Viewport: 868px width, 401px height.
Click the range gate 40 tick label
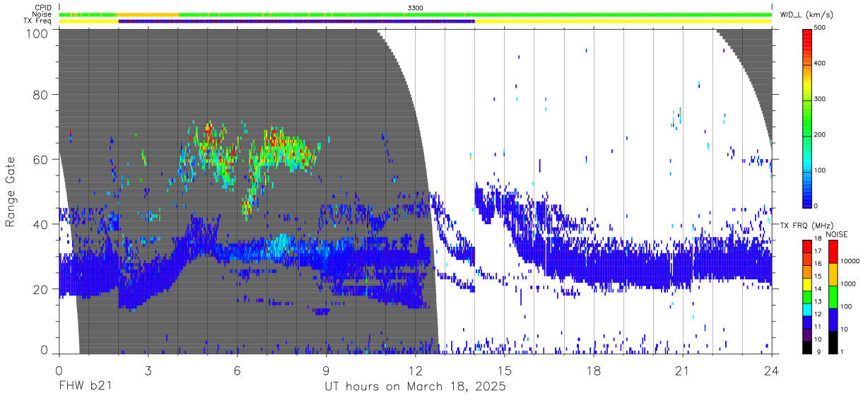click(x=40, y=224)
